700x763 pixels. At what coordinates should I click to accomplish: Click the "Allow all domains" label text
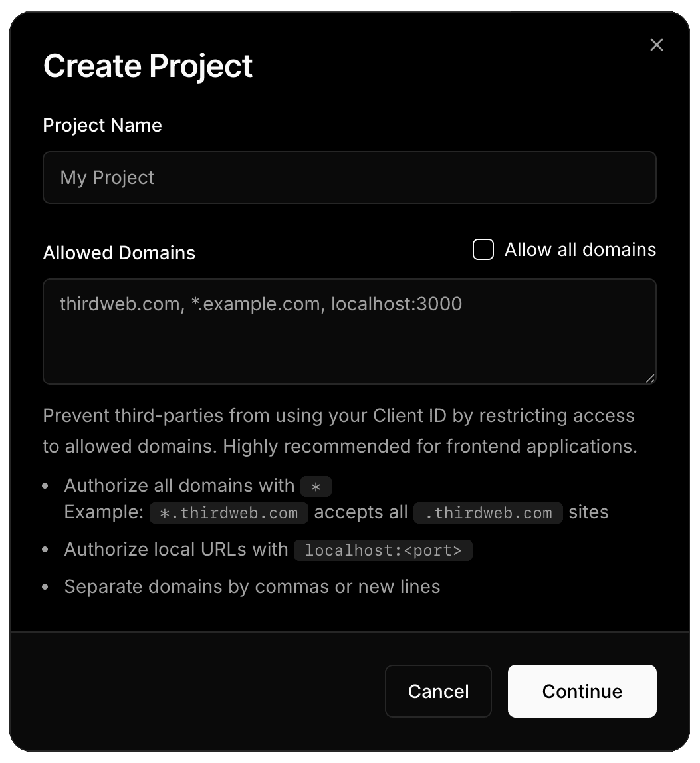point(580,250)
